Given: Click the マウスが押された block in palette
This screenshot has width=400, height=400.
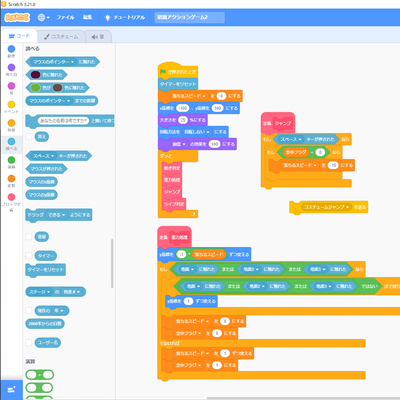Looking at the screenshot, I should pos(46,169).
